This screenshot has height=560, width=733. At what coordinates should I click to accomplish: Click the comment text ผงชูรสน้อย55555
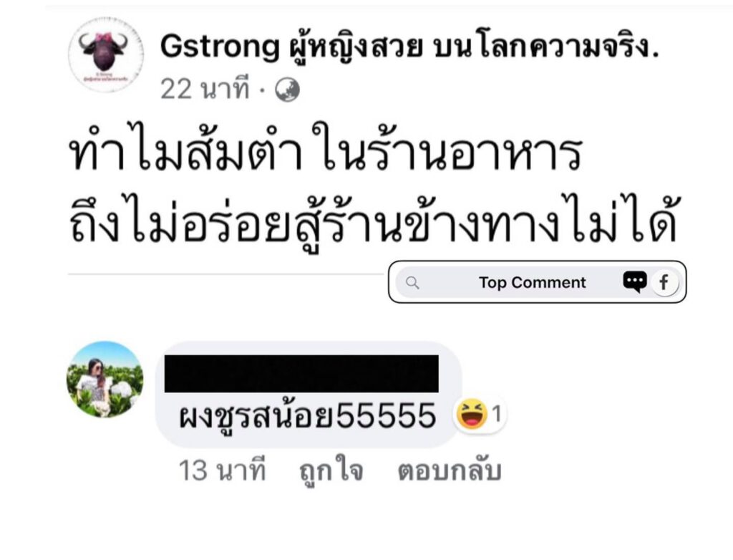point(308,415)
